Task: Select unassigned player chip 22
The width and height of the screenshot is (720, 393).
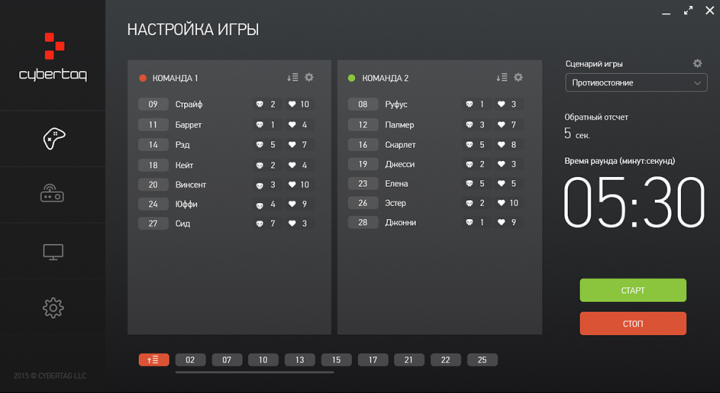Action: point(445,360)
